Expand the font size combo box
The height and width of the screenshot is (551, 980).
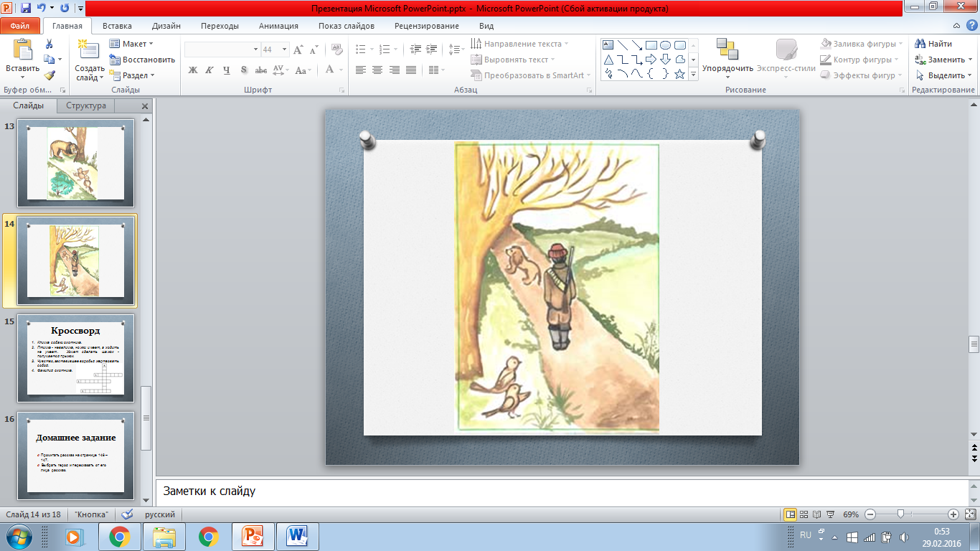(x=285, y=50)
